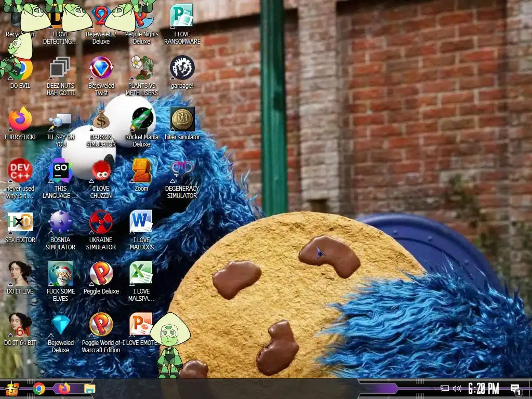Launch the Bejeweled Deluxe diamond shortcut
Image resolution: width=532 pixels, height=399 pixels.
pos(61,325)
